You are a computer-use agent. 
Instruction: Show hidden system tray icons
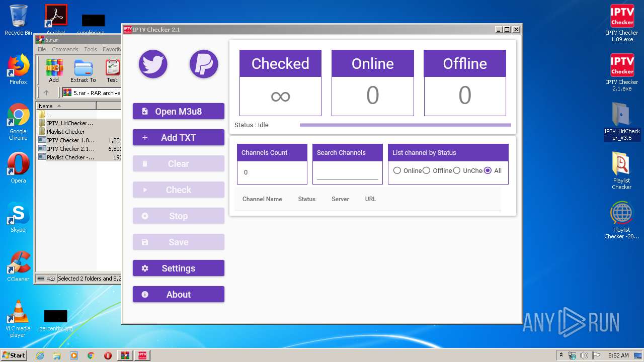561,355
